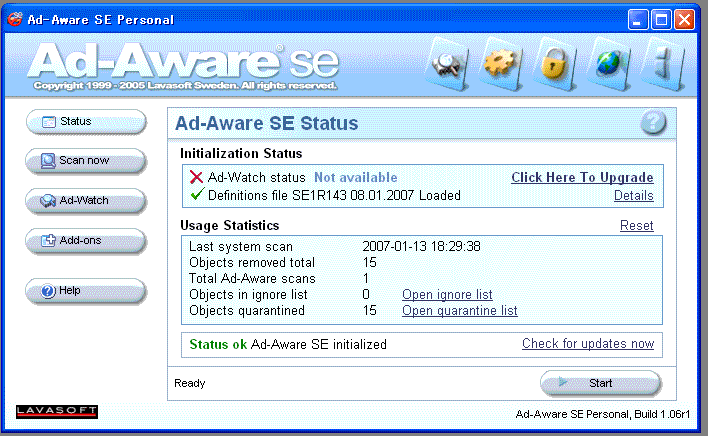The height and width of the screenshot is (436, 708).
Task: Click 'Not available' Ad-Watch status text
Action: [x=356, y=177]
